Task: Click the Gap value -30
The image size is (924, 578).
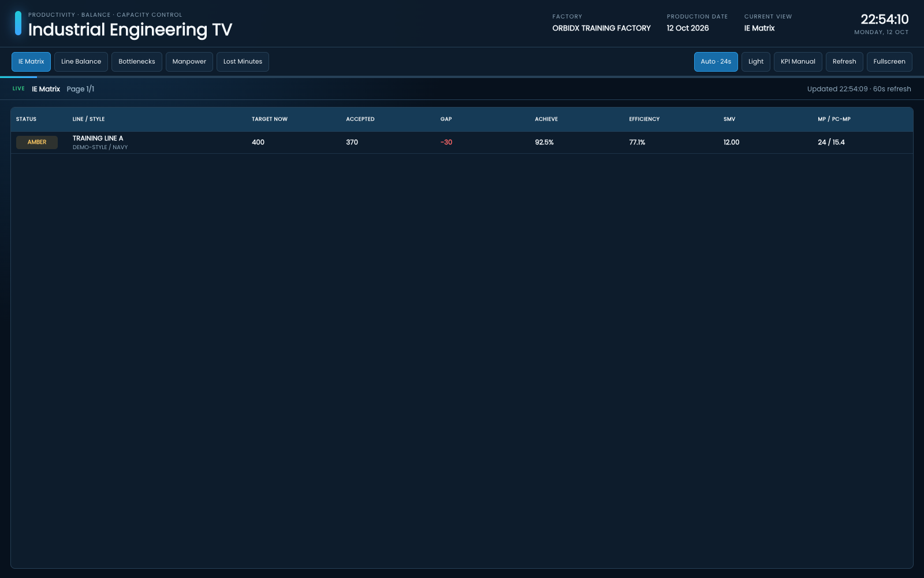Action: [446, 142]
